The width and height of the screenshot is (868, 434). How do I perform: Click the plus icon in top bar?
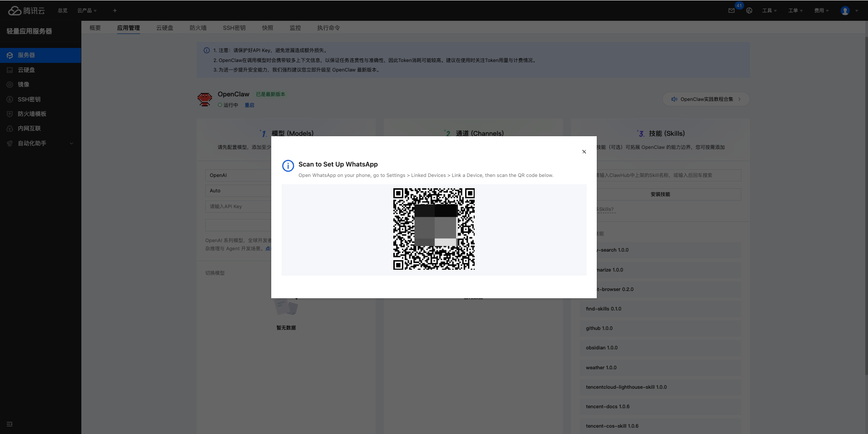coord(115,10)
